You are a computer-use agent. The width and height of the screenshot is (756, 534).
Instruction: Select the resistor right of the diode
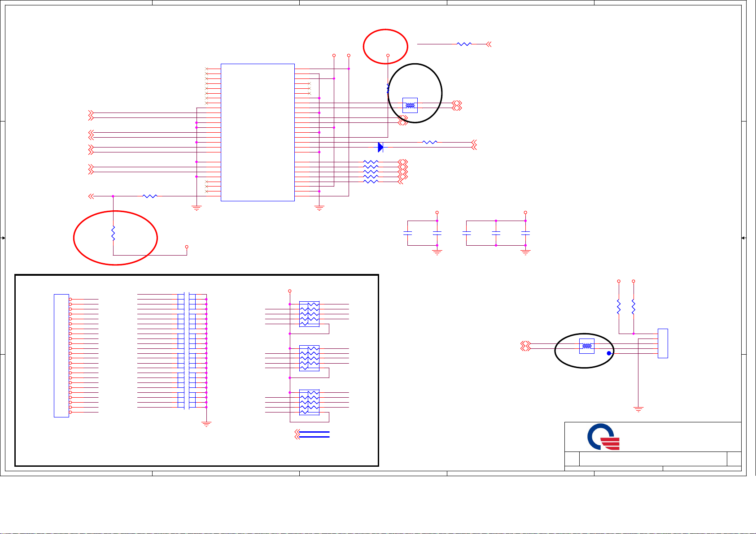tap(430, 142)
